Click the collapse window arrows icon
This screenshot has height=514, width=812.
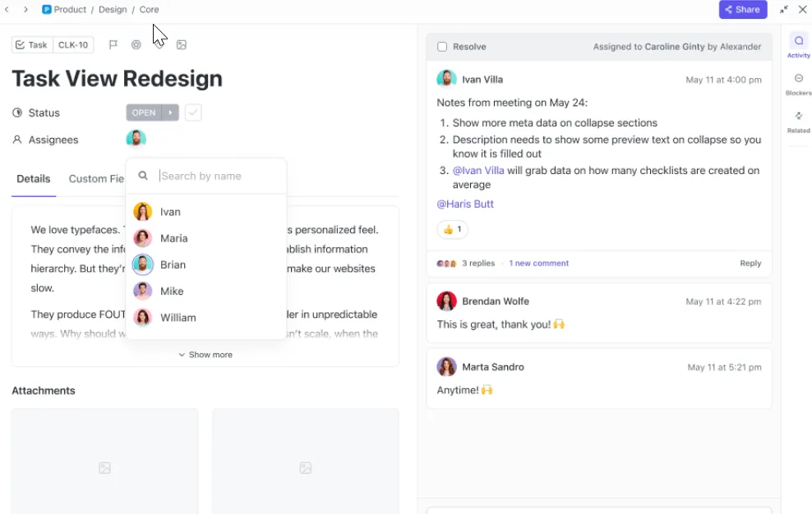[x=784, y=9]
